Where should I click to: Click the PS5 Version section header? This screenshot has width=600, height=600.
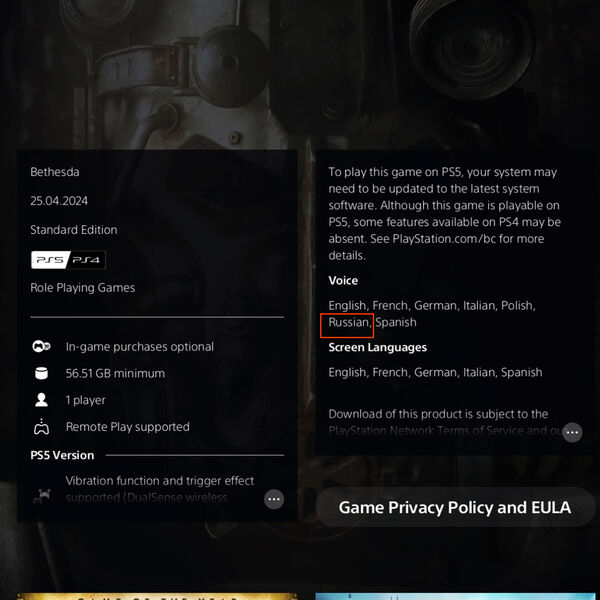pos(62,455)
